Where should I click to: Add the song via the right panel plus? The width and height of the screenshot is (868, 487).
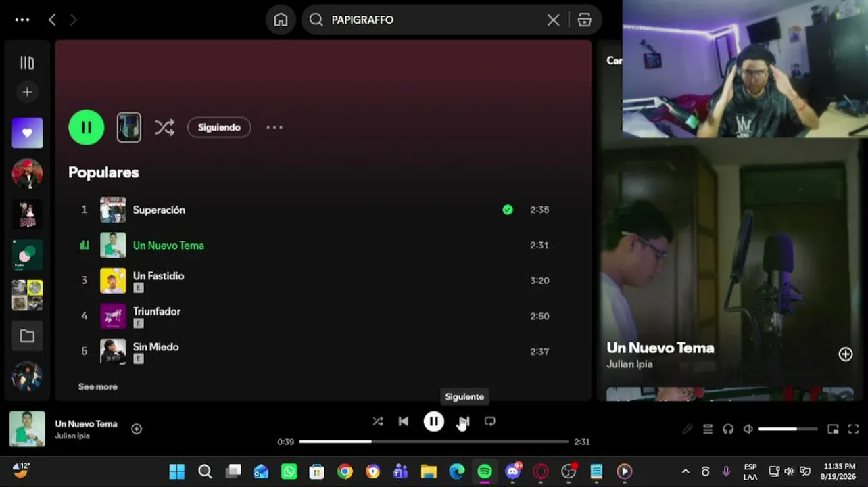pyautogui.click(x=846, y=354)
